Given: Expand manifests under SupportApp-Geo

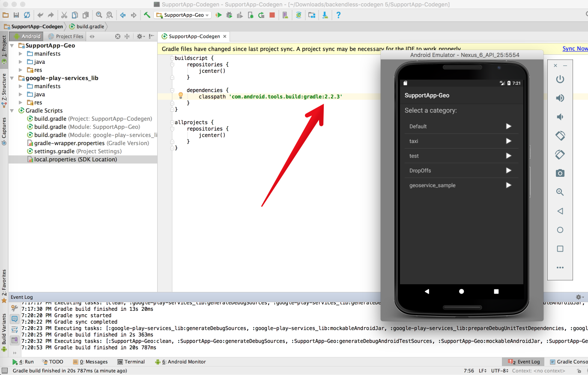Looking at the screenshot, I should pyautogui.click(x=20, y=54).
